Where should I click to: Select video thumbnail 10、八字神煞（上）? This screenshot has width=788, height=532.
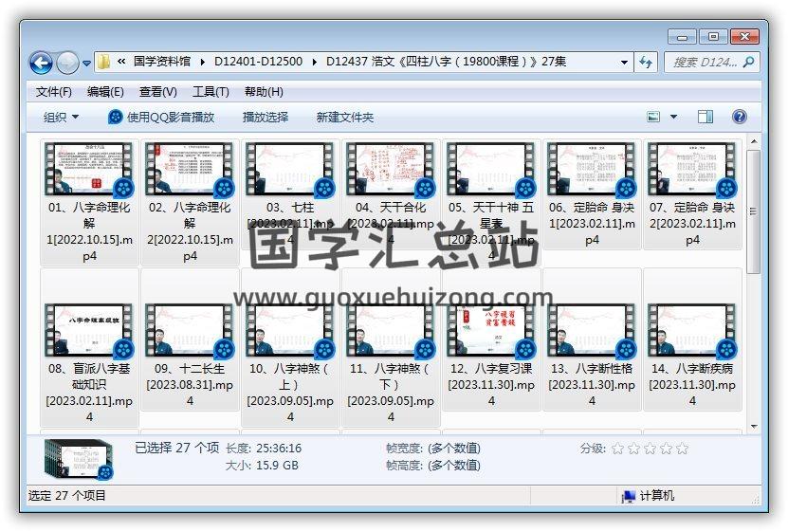(290, 331)
